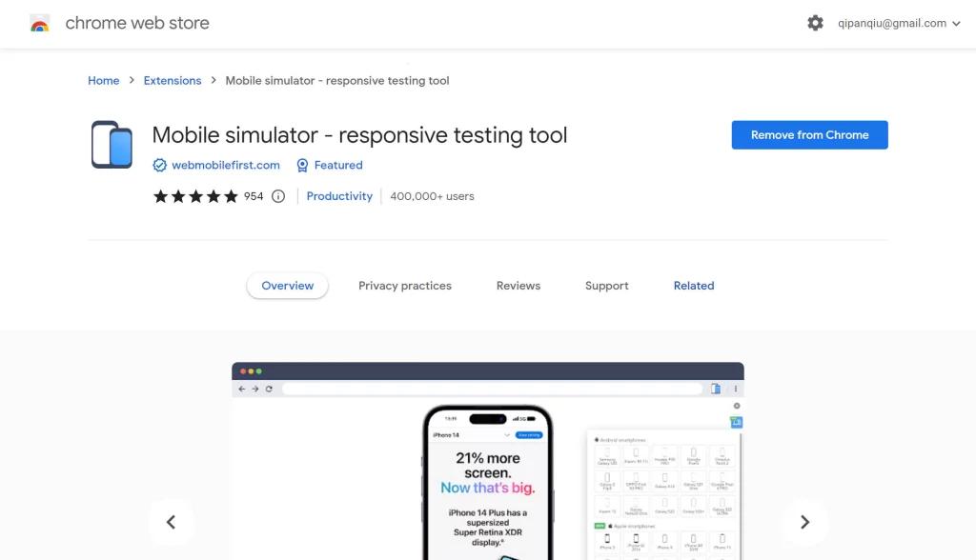The width and height of the screenshot is (976, 560).
Task: Click the 954 ratings count
Action: (254, 196)
